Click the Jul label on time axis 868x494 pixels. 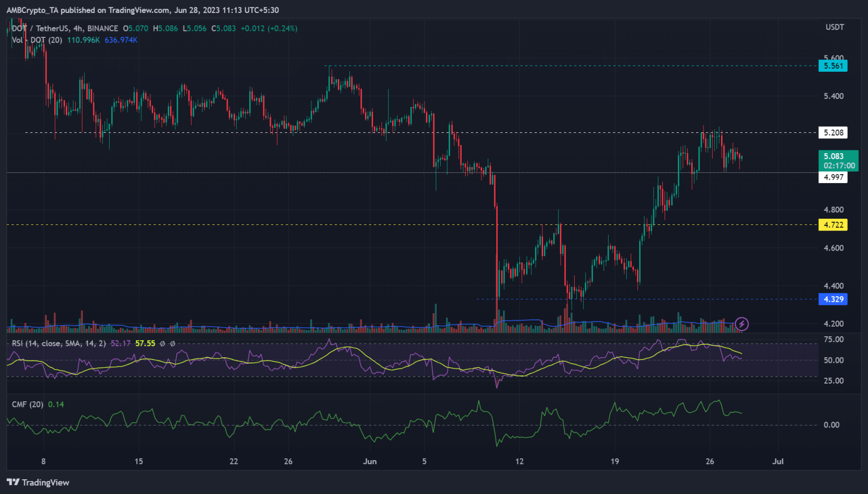click(778, 461)
